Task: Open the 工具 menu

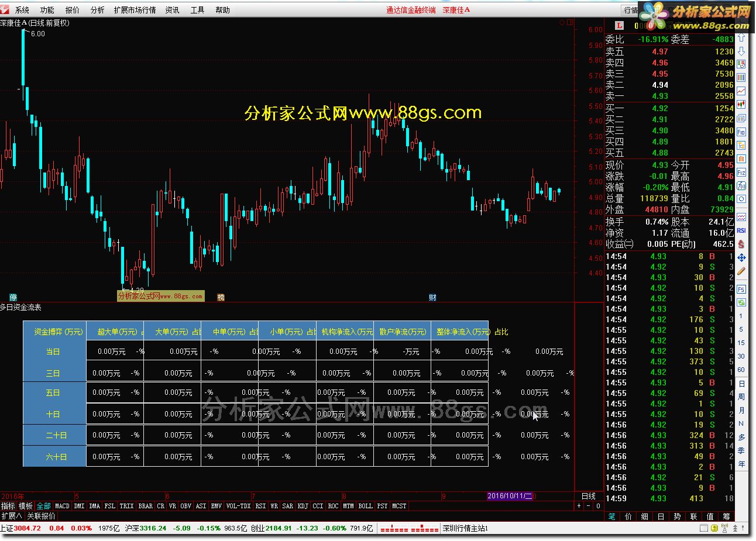Action: pos(198,10)
